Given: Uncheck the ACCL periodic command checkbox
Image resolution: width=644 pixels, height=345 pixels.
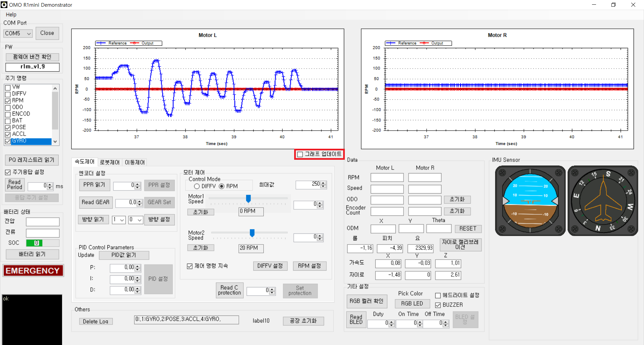Looking at the screenshot, I should 8,134.
